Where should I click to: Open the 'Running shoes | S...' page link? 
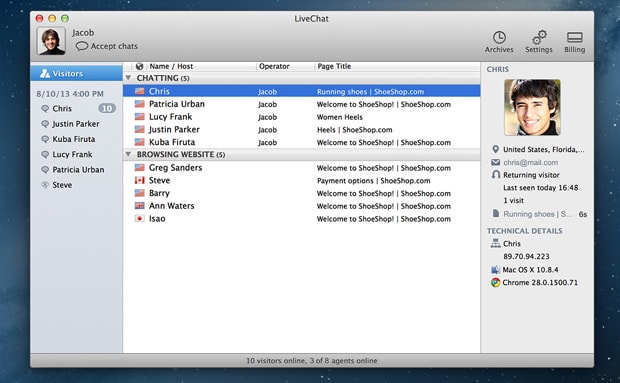(x=537, y=214)
